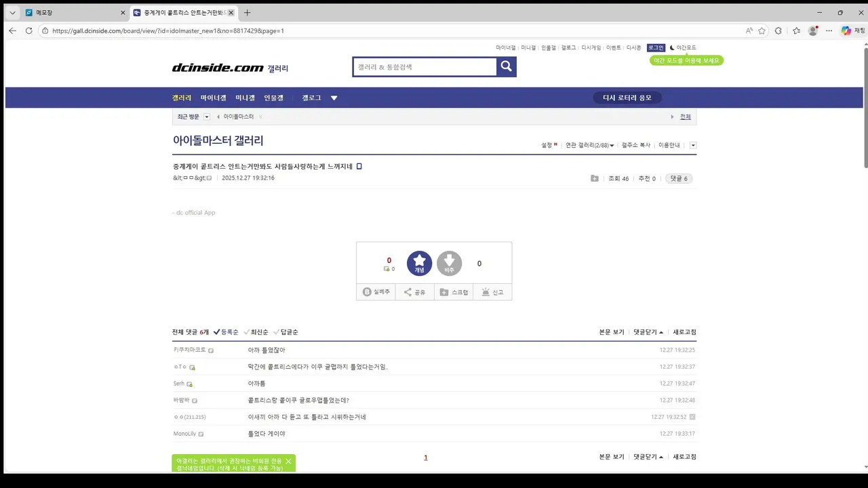Click the 로그인 login button
This screenshot has height=488, width=868.
656,47
